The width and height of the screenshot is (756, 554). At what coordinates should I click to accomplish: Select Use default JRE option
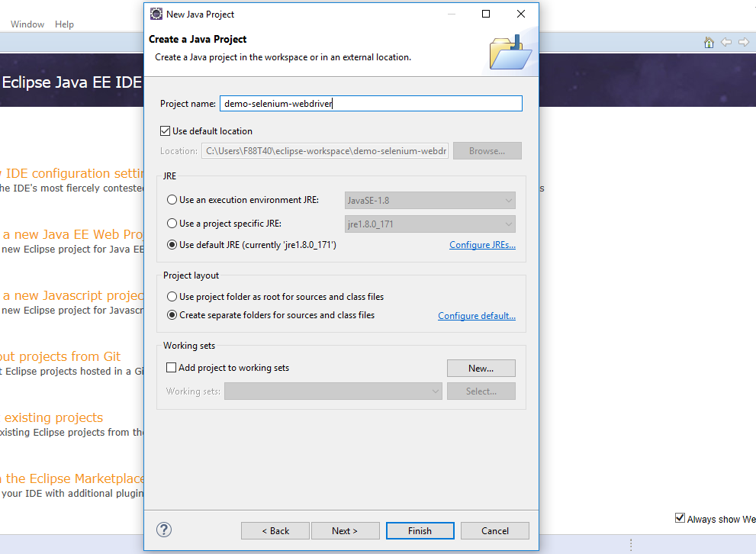172,244
